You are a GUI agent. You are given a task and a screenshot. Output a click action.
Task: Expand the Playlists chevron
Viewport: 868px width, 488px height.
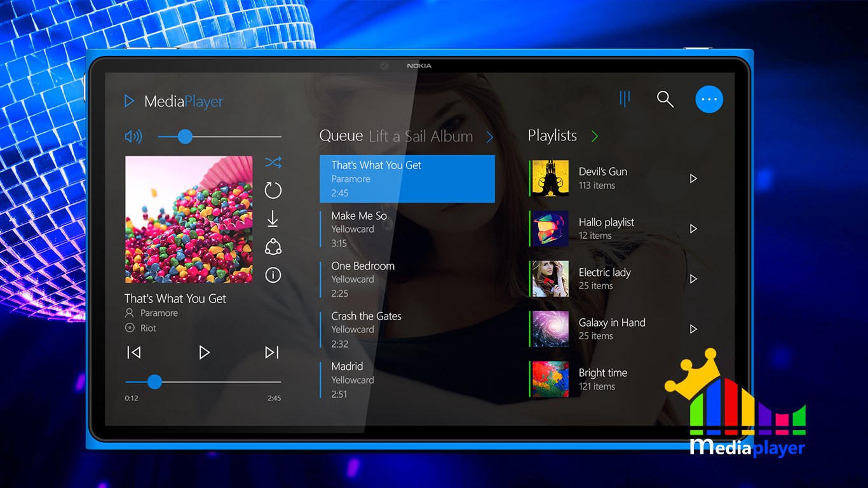pos(595,136)
